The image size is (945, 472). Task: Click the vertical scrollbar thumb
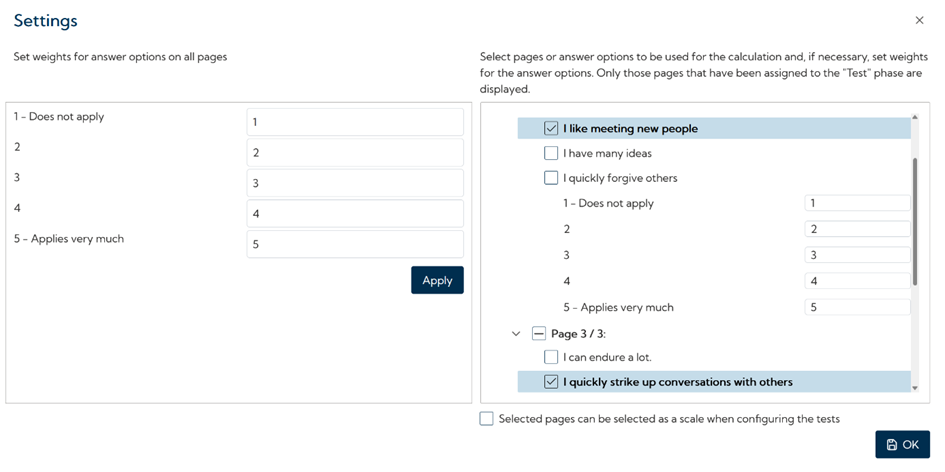point(914,220)
